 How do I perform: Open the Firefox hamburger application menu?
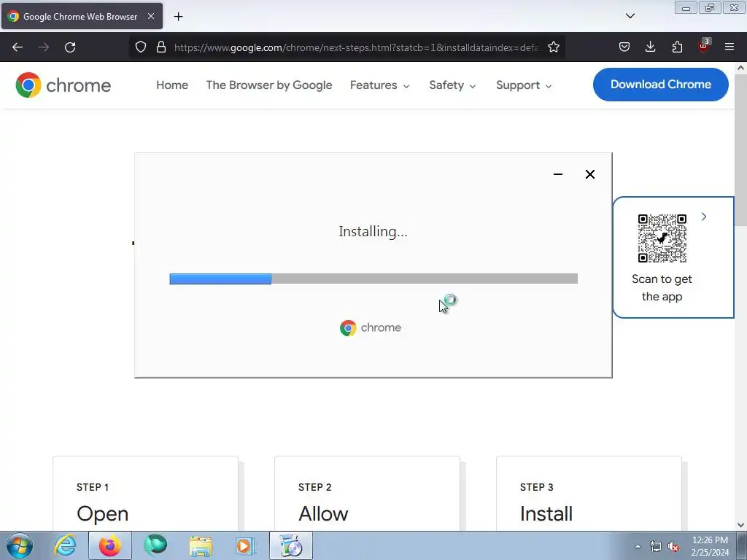(729, 47)
